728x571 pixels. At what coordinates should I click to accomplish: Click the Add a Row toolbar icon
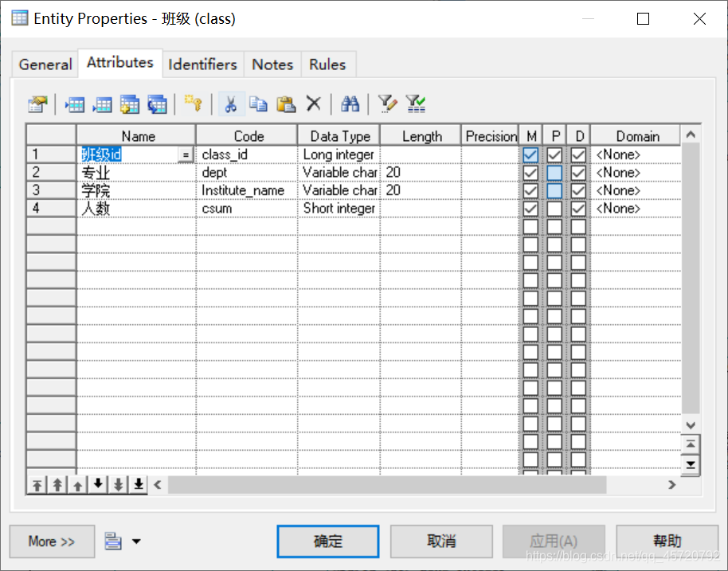tap(102, 104)
